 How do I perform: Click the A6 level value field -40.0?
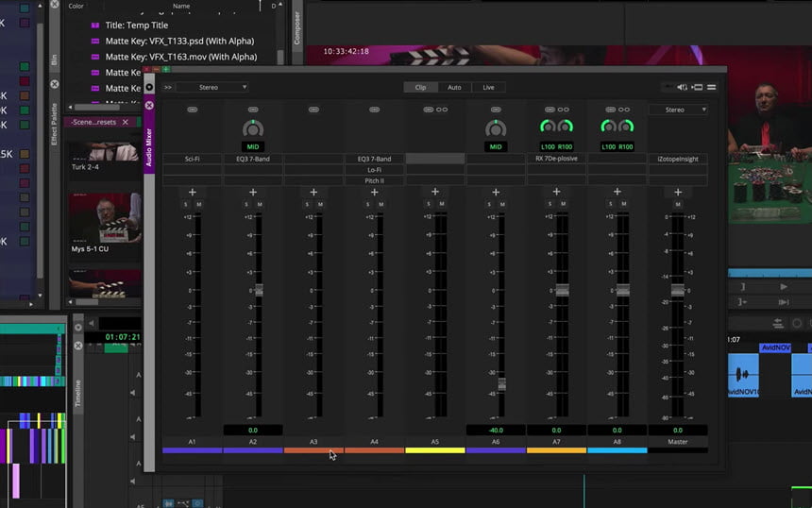click(x=496, y=431)
